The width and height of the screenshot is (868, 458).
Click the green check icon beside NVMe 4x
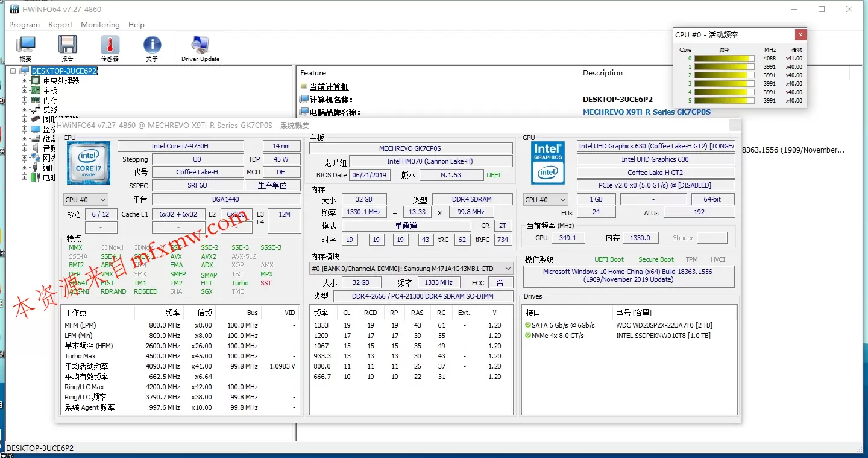pos(528,336)
